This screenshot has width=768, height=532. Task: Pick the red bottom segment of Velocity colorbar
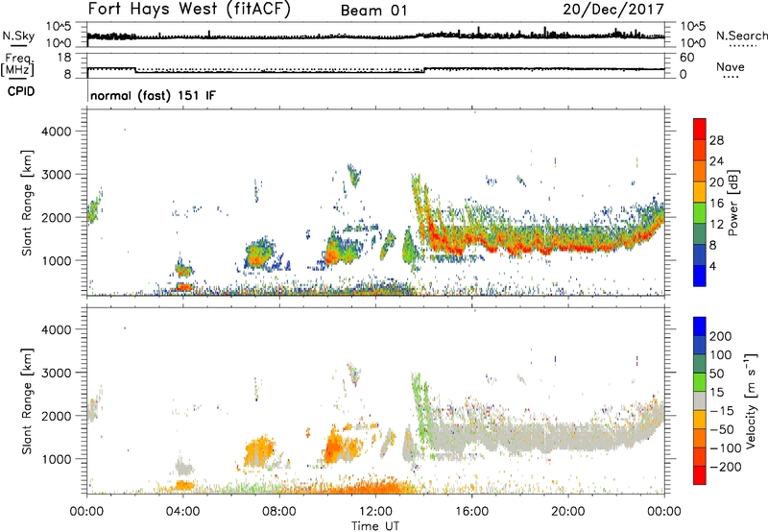tap(700, 475)
